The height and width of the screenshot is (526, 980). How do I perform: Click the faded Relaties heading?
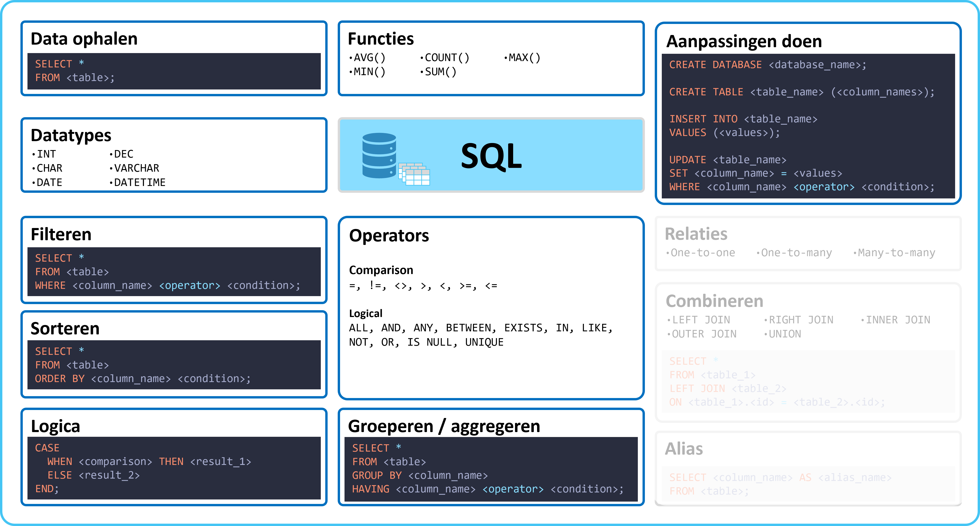point(696,234)
